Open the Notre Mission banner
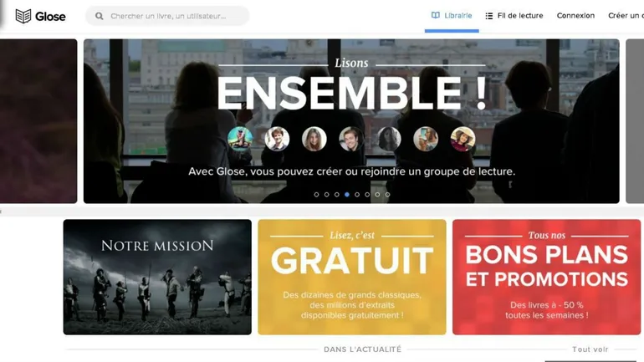Image resolution: width=644 pixels, height=362 pixels. click(157, 277)
